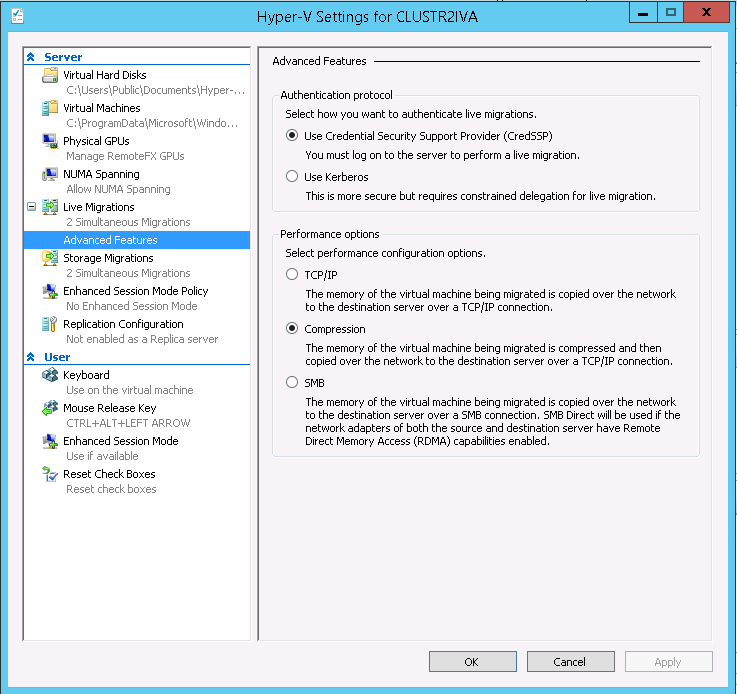This screenshot has height=694, width=737.
Task: Click 'C:\ProgramData\Microsoft\Windo...' path text
Action: click(152, 123)
